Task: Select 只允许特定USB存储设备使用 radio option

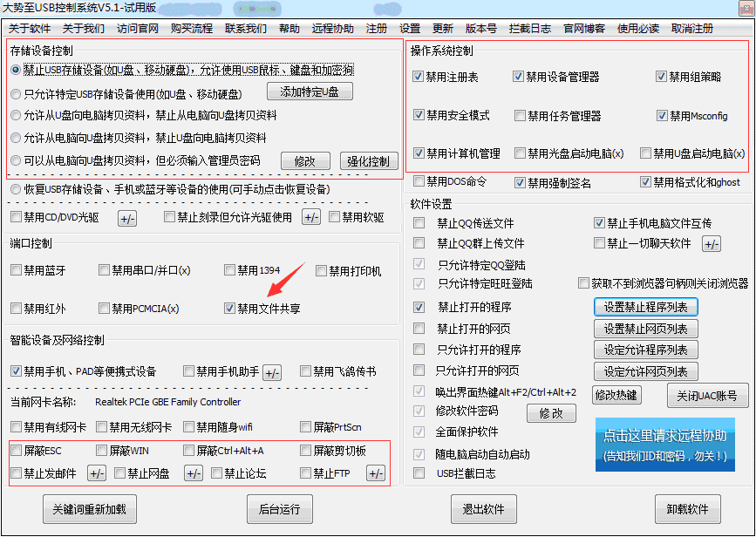Action: pos(16,94)
